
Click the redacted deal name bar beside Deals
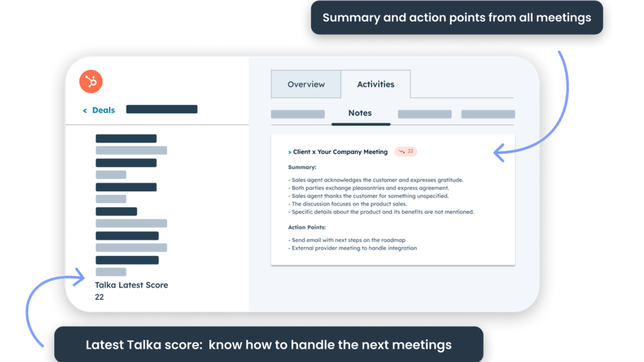point(162,109)
